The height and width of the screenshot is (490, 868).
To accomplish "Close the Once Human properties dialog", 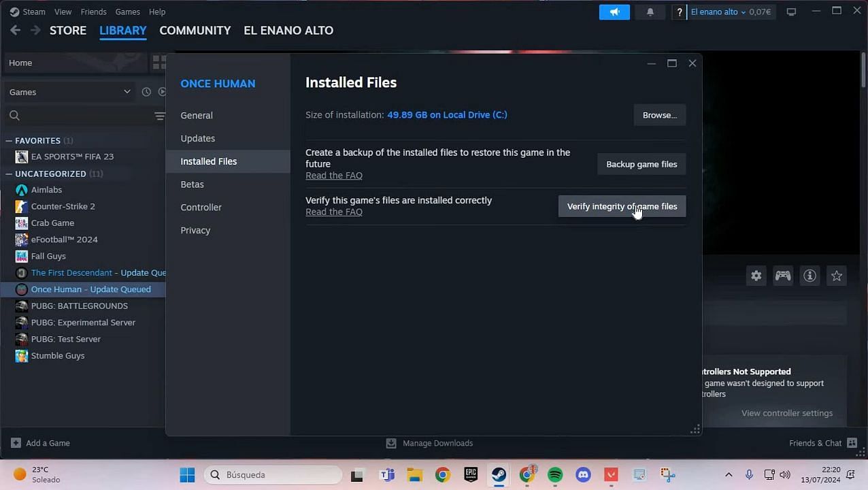I will (x=692, y=63).
